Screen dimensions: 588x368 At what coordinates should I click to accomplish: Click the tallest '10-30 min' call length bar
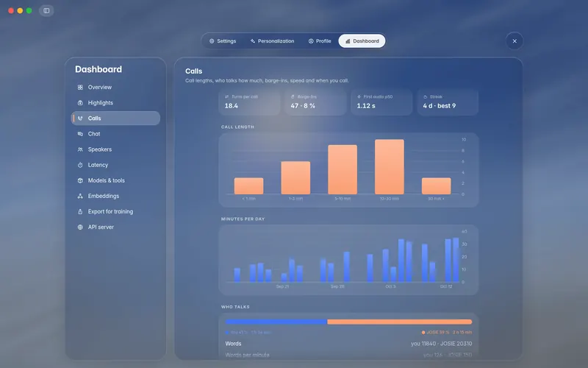(x=390, y=167)
